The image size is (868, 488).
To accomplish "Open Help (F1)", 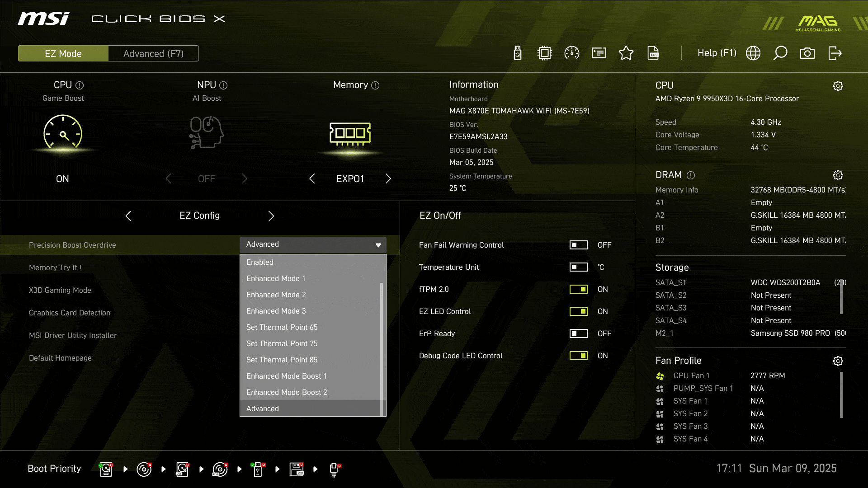I will tap(717, 53).
